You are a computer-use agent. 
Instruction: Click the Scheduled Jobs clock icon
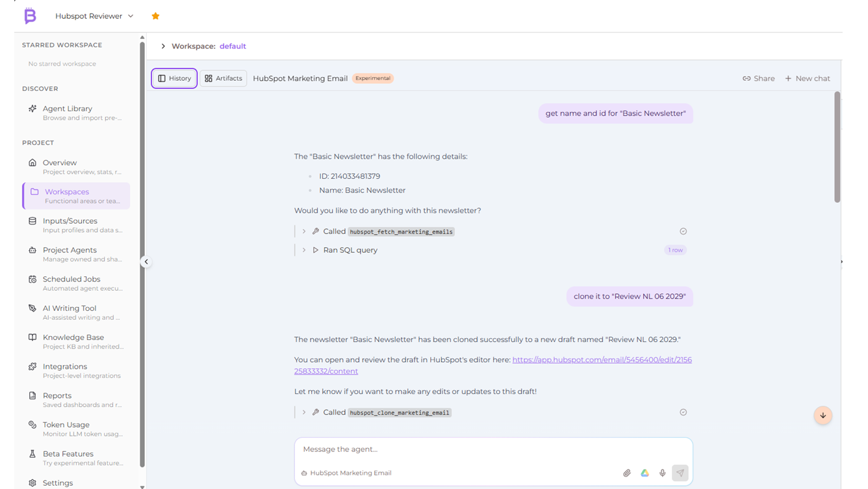click(32, 279)
